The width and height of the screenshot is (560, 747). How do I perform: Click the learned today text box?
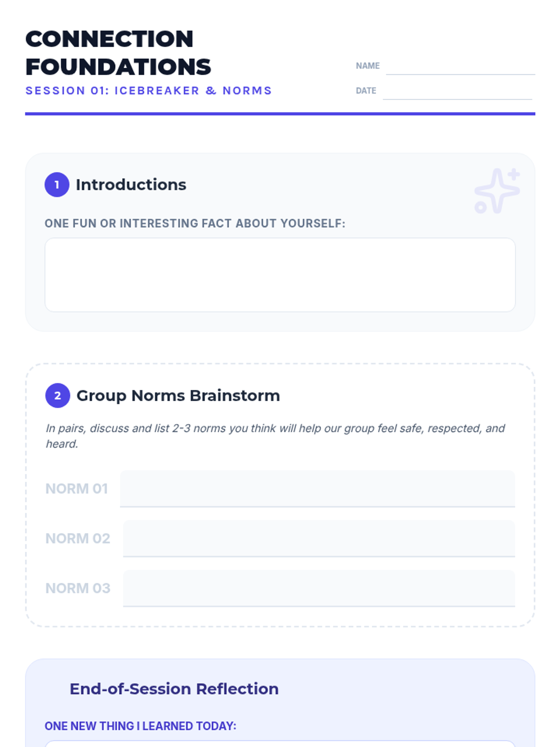(280, 743)
